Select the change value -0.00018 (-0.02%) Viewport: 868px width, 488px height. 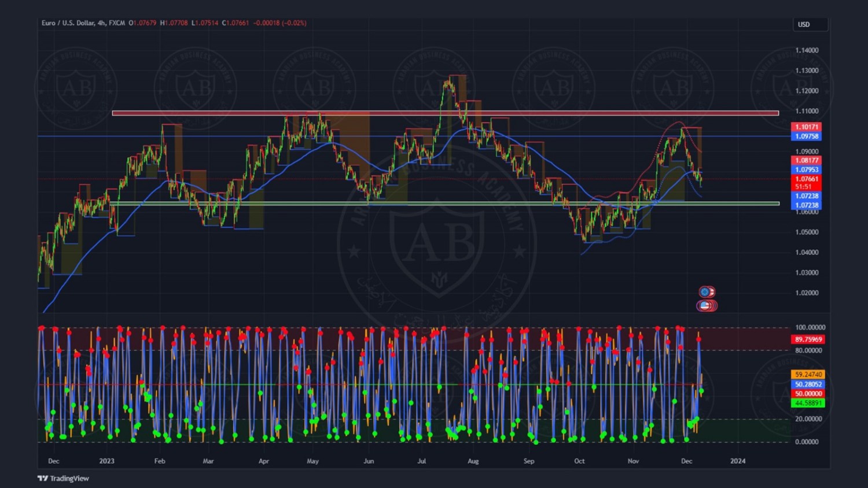[x=280, y=23]
